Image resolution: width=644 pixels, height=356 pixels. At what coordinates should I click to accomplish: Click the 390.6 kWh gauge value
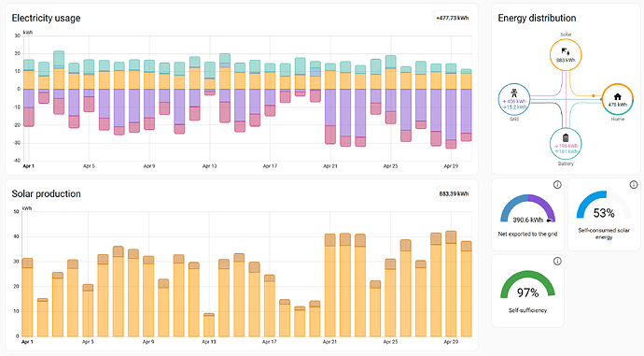527,220
